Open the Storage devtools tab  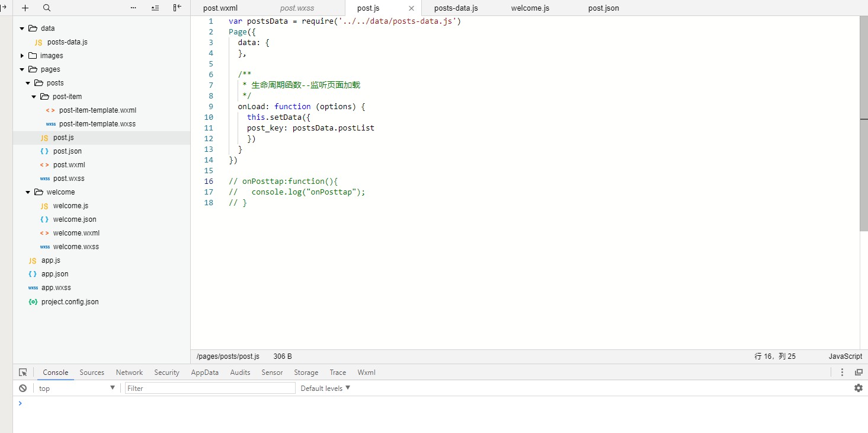point(306,372)
